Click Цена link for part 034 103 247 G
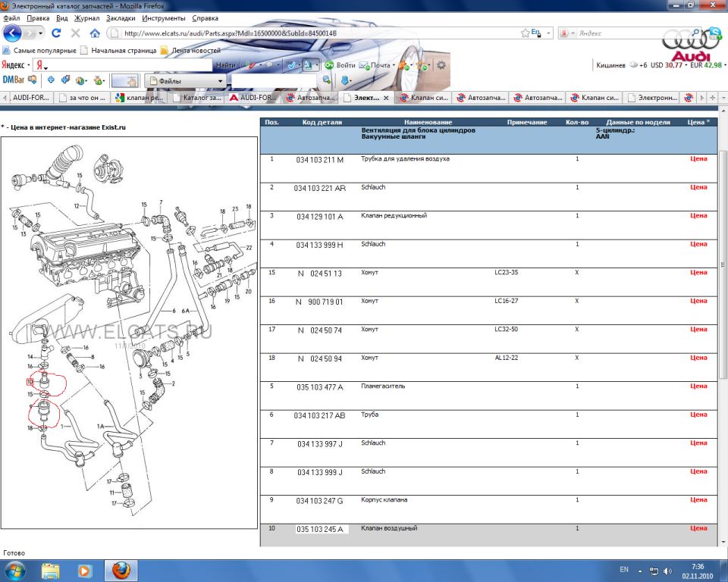Screen dimensions: 728x582 point(698,499)
